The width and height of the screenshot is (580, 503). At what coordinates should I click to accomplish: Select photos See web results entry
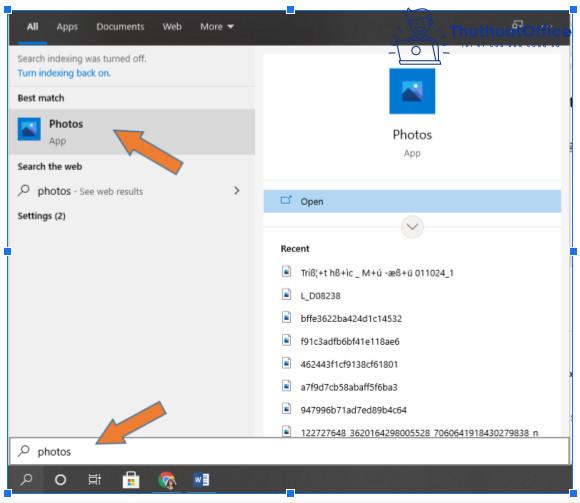click(x=132, y=191)
